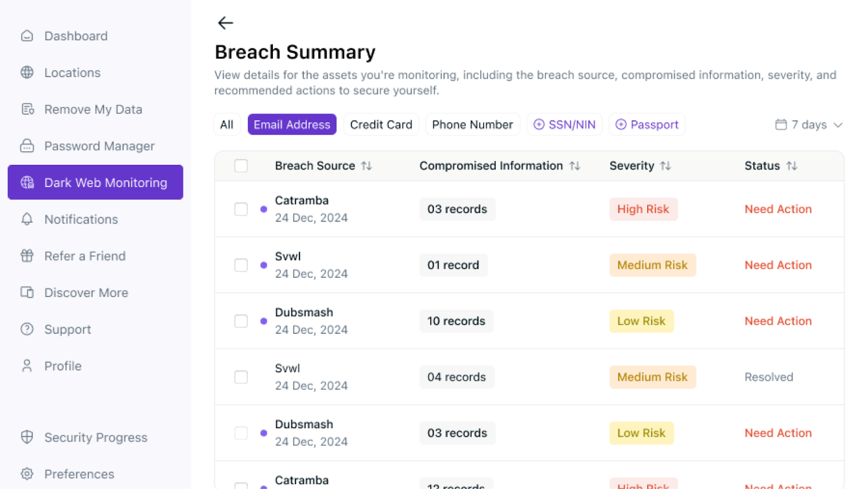This screenshot has width=868, height=489.
Task: Click Need Action link for Svwl 01 record
Action: (778, 265)
